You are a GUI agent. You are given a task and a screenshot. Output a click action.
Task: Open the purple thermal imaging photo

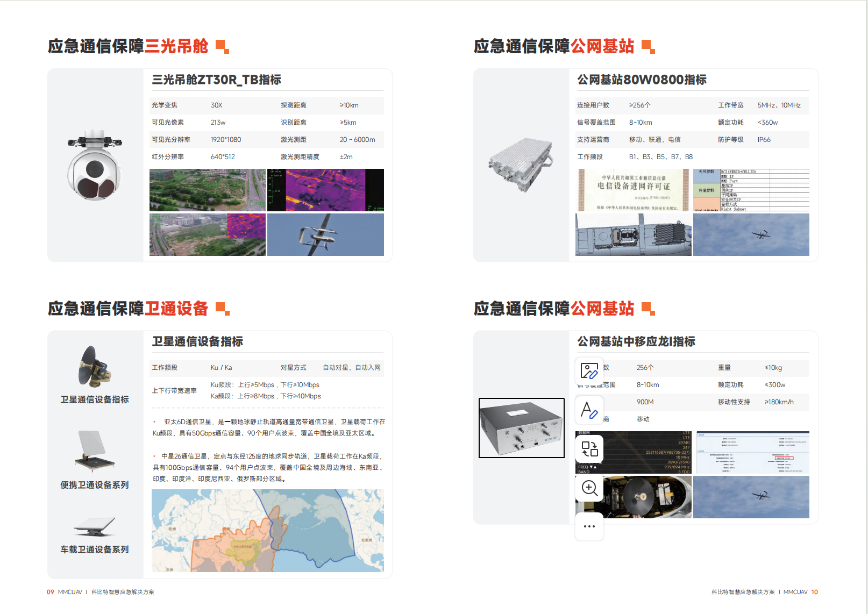[325, 190]
